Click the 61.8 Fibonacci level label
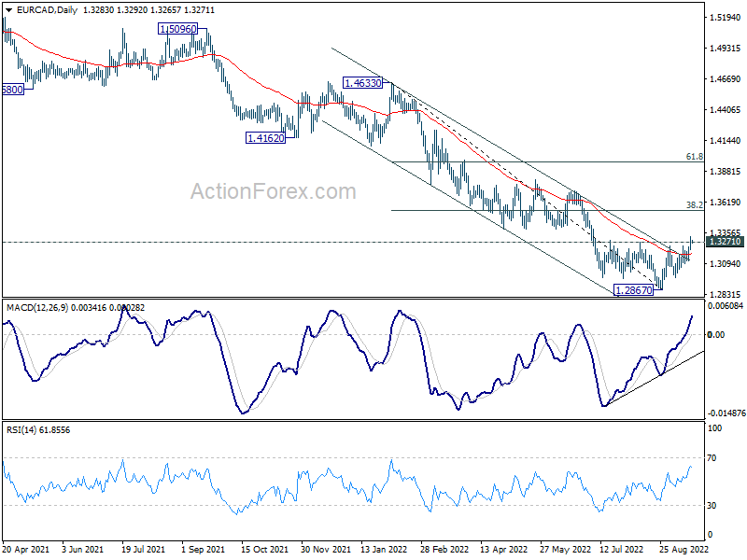Image resolution: width=747 pixels, height=560 pixels. coord(694,156)
